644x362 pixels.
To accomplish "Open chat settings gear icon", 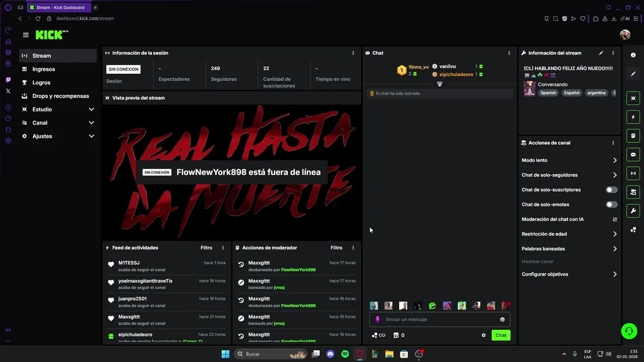I will (x=484, y=335).
